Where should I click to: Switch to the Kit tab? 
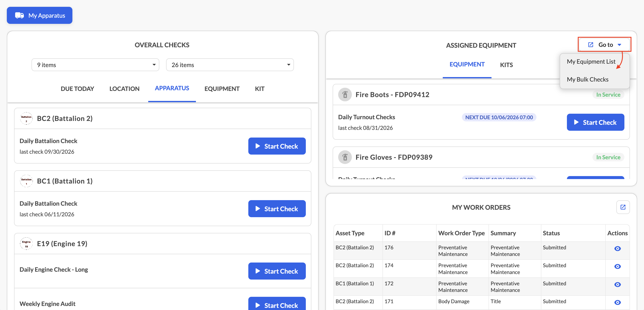pos(260,89)
